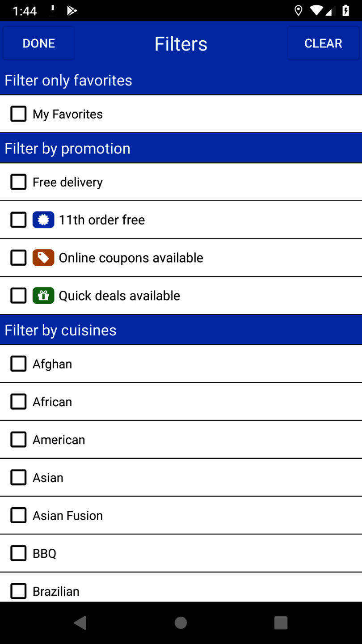Enable the My Favorites filter checkbox
Screen dimensions: 362x644
(x=18, y=114)
